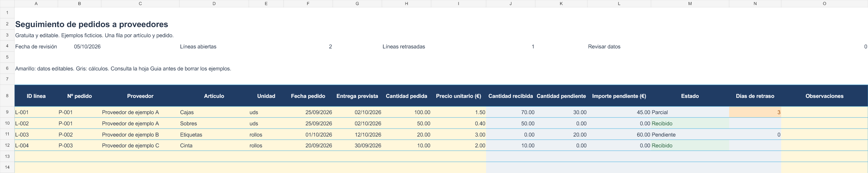Click the 'Cantidad pendiente' header
Screen dimensions: 868x173
(561, 96)
